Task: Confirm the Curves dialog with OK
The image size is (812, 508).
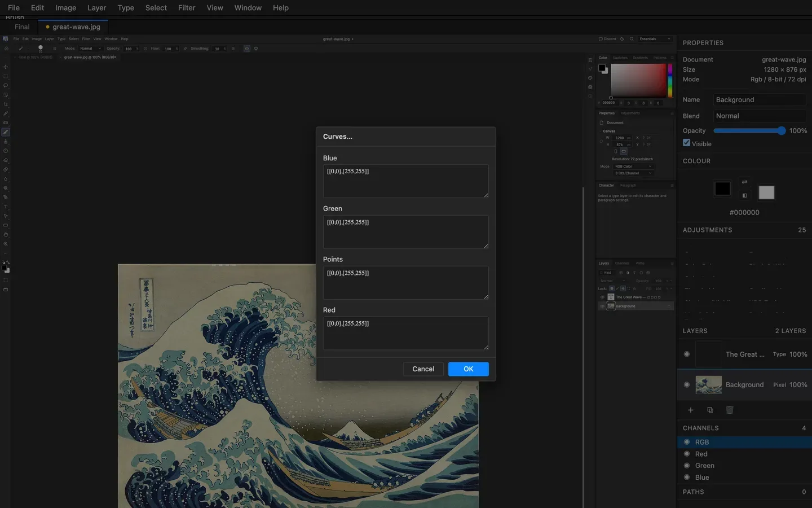Action: pyautogui.click(x=469, y=369)
